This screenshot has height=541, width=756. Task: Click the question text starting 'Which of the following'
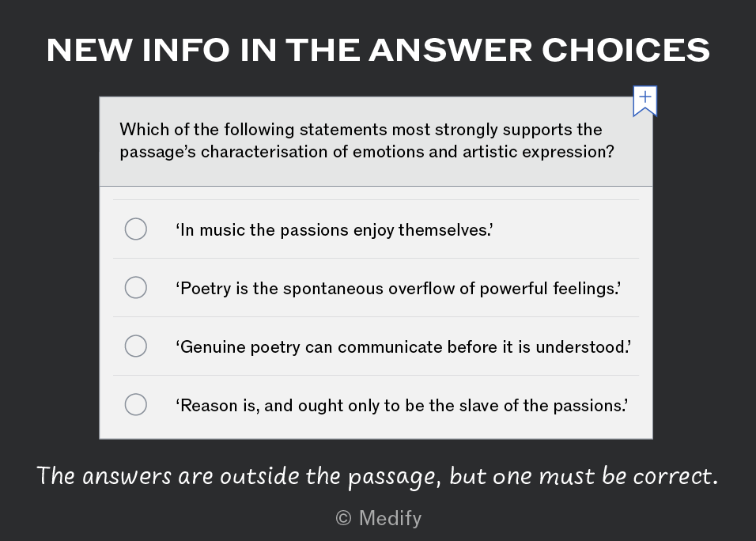click(367, 140)
